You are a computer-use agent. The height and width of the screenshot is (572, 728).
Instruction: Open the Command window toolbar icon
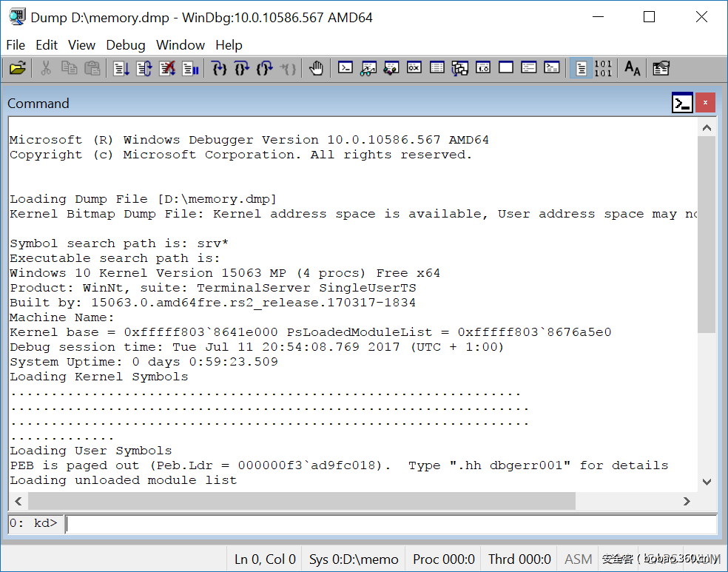[x=345, y=68]
